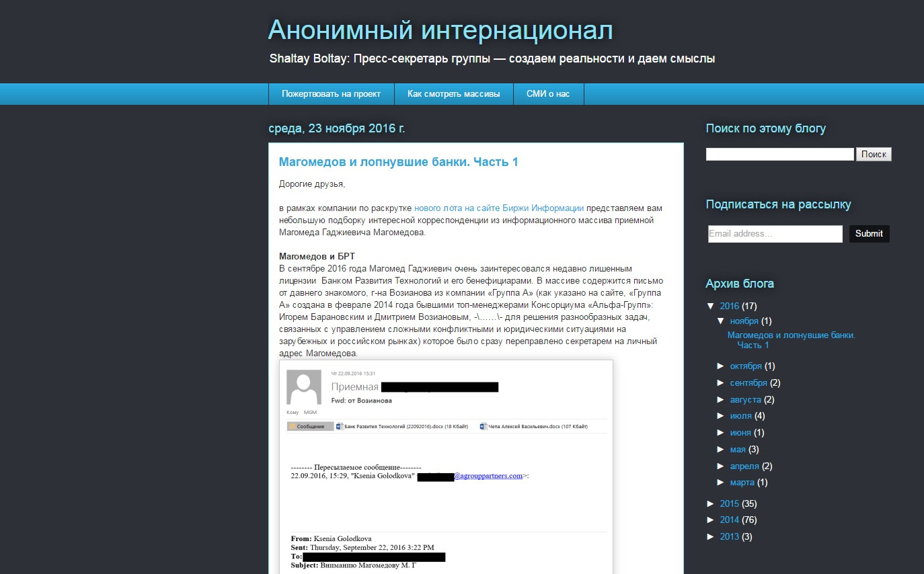Click in the blog search text field
Viewport: 924px width, 574px height.
(779, 155)
